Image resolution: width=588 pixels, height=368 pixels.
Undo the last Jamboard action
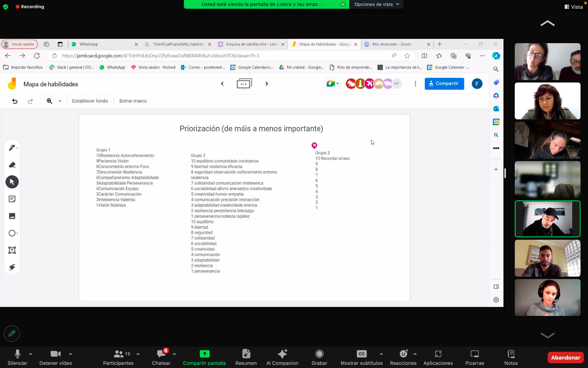point(15,101)
